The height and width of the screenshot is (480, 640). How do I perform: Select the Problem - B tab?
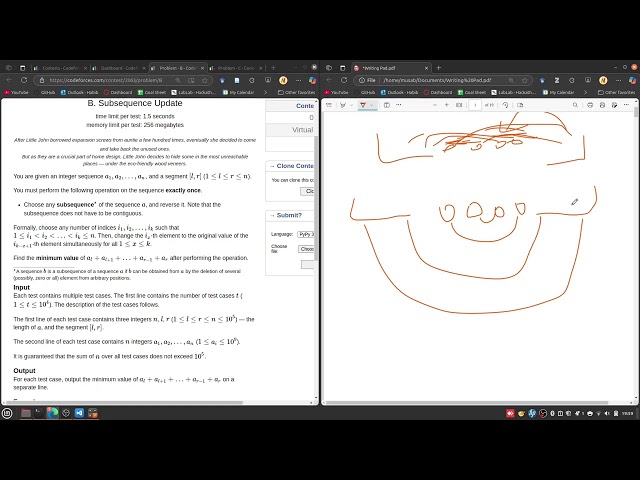[x=177, y=68]
